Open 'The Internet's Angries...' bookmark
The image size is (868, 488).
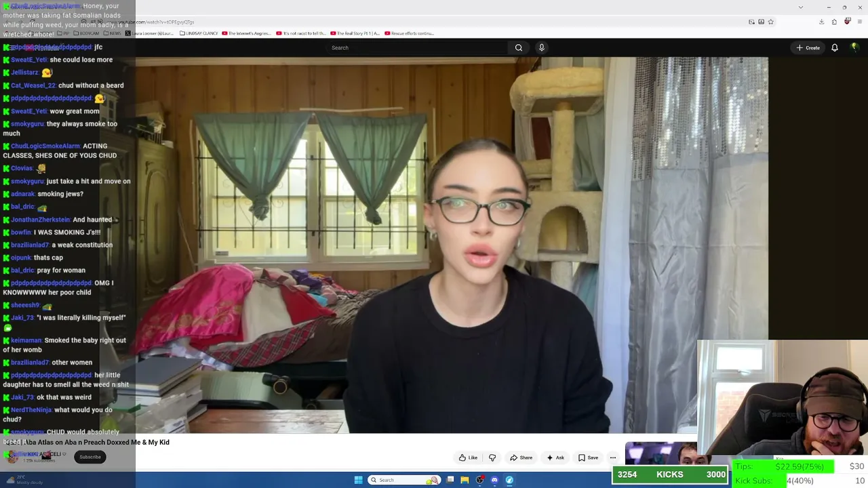coord(246,33)
